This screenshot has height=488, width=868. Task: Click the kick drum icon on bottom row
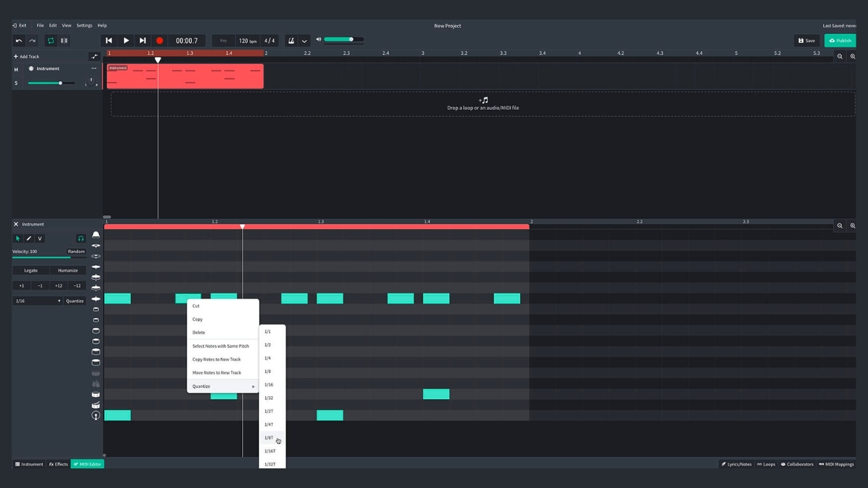(96, 415)
